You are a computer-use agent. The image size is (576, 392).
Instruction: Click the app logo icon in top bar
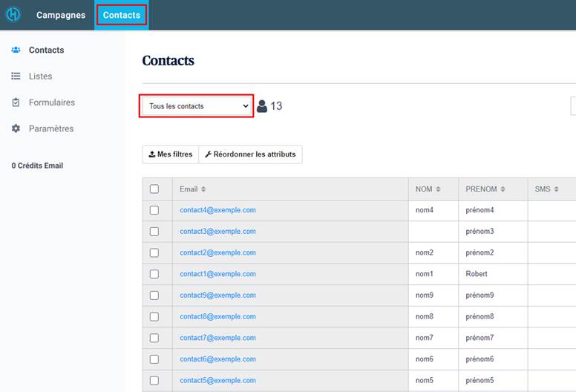pos(13,15)
